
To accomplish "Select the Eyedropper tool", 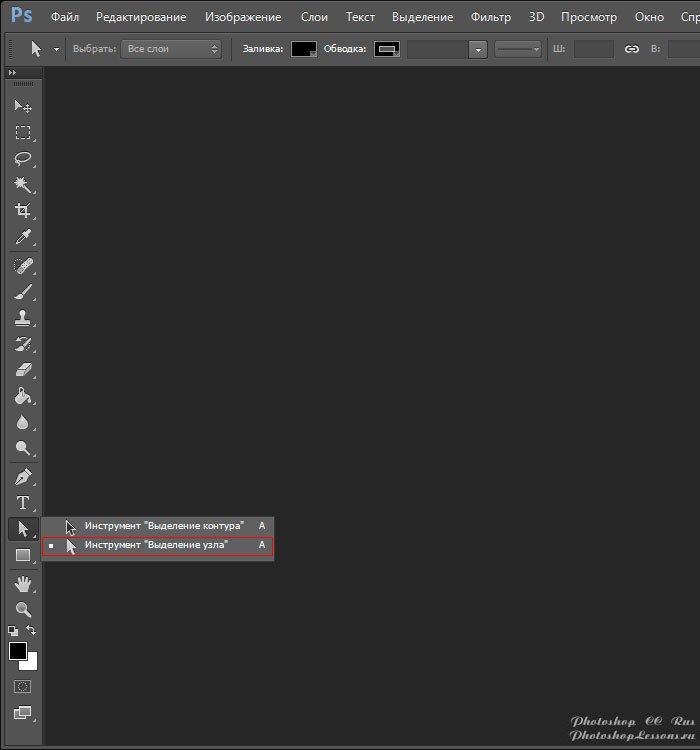I will [22, 237].
